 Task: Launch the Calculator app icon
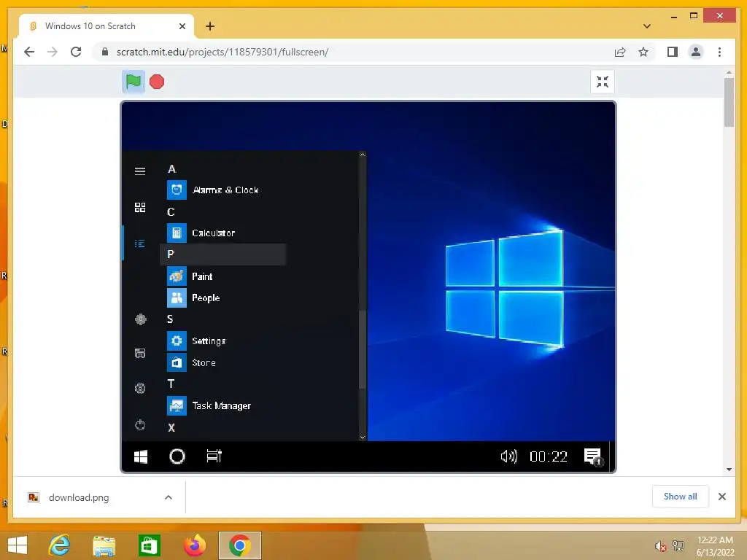point(177,233)
